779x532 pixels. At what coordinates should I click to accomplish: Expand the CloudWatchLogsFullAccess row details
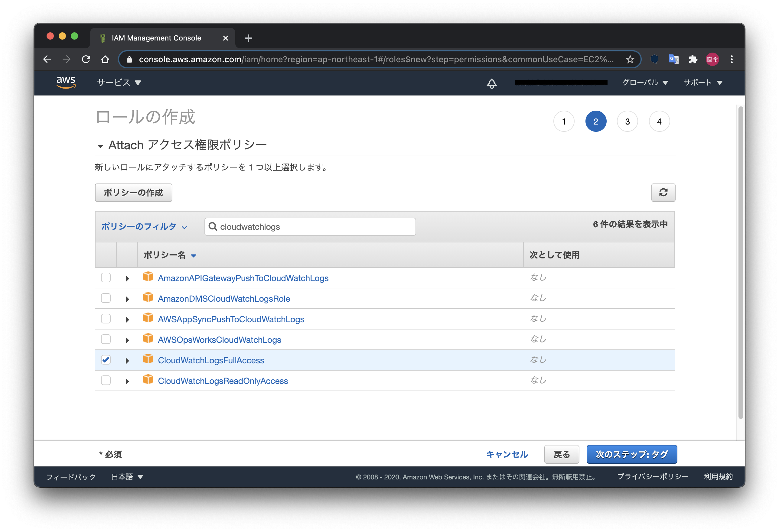tap(127, 361)
